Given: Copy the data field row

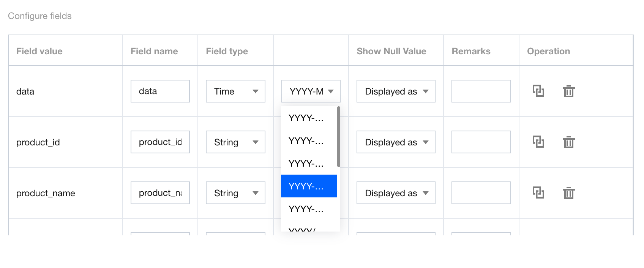Looking at the screenshot, I should (x=538, y=91).
